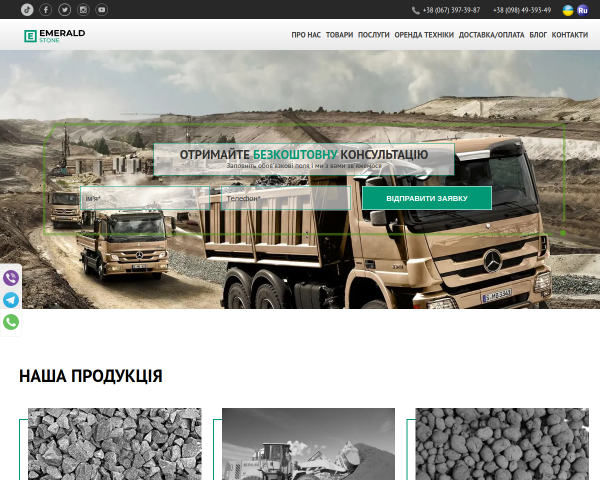Contact via the WhatsApp side icon
Screen dimensions: 600x480
tap(11, 322)
